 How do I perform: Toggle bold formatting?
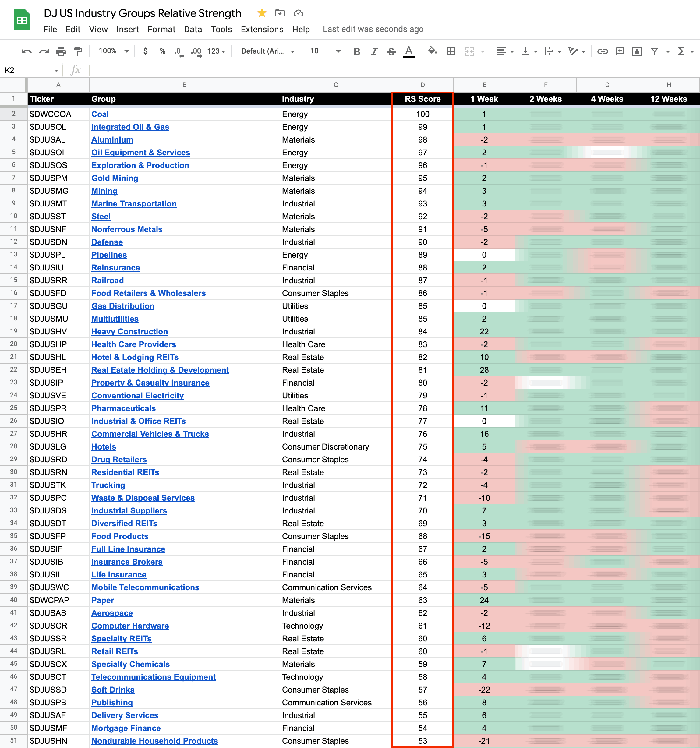pos(357,51)
